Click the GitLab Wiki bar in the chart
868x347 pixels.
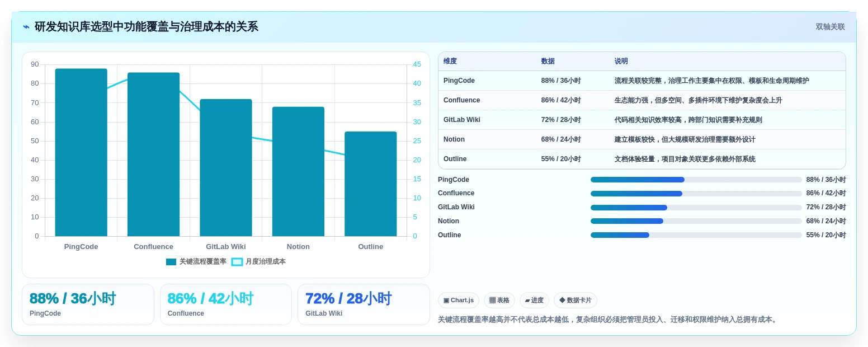point(226,168)
